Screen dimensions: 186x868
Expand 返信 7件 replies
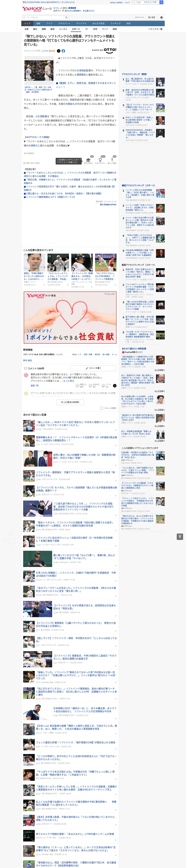[34, 386]
